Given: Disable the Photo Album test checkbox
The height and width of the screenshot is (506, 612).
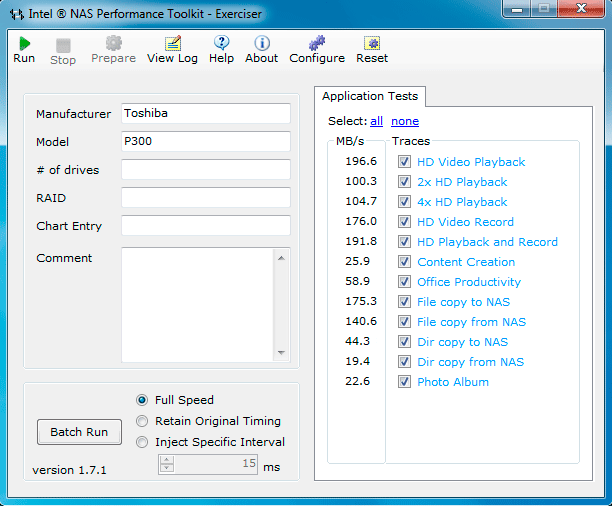Looking at the screenshot, I should [404, 382].
